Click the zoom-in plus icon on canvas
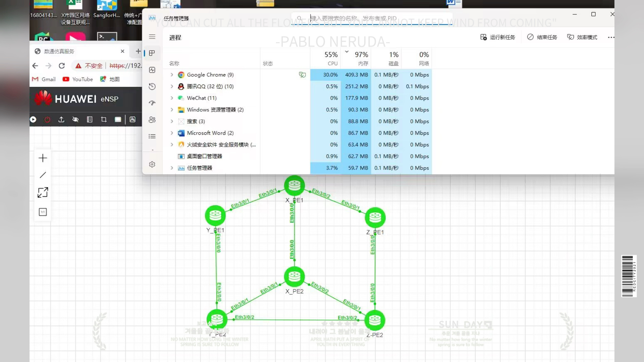Image resolution: width=644 pixels, height=362 pixels. pyautogui.click(x=43, y=158)
